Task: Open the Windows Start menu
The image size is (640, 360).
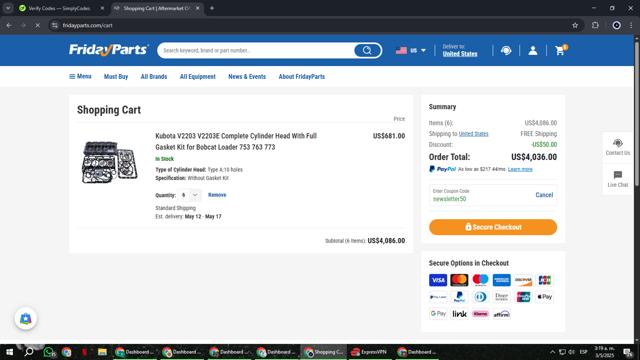Action: 9,352
